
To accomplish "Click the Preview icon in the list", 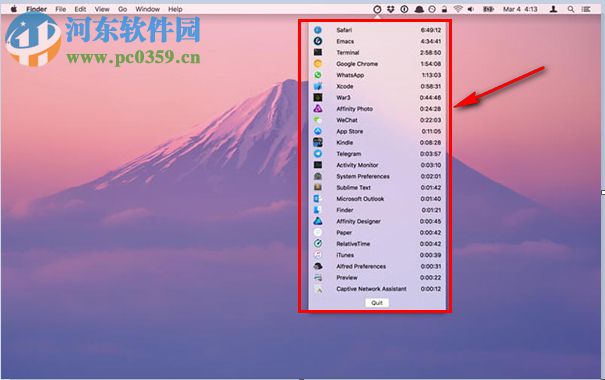I will [318, 277].
